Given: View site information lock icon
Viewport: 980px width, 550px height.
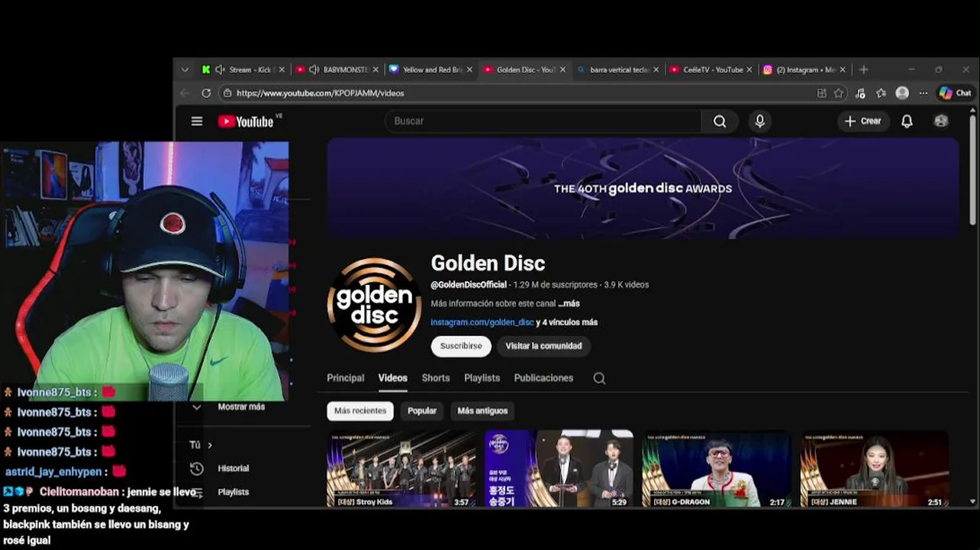Looking at the screenshot, I should tap(227, 93).
